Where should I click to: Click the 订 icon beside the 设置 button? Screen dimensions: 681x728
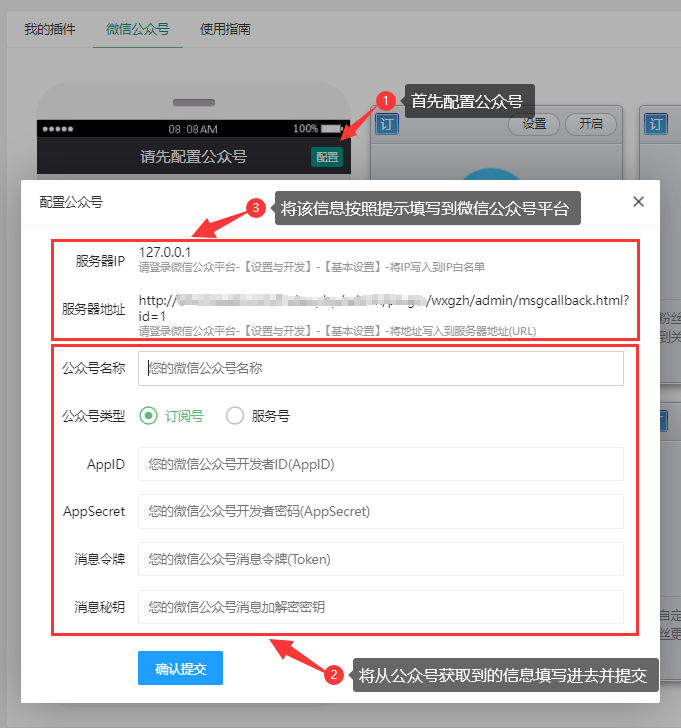tap(387, 124)
